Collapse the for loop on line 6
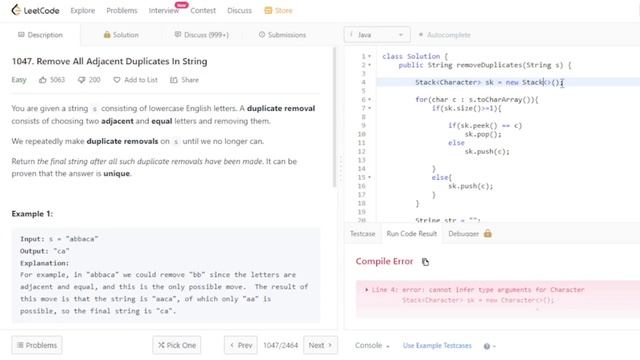Viewport: 640px width, 360px height. pyautogui.click(x=370, y=100)
